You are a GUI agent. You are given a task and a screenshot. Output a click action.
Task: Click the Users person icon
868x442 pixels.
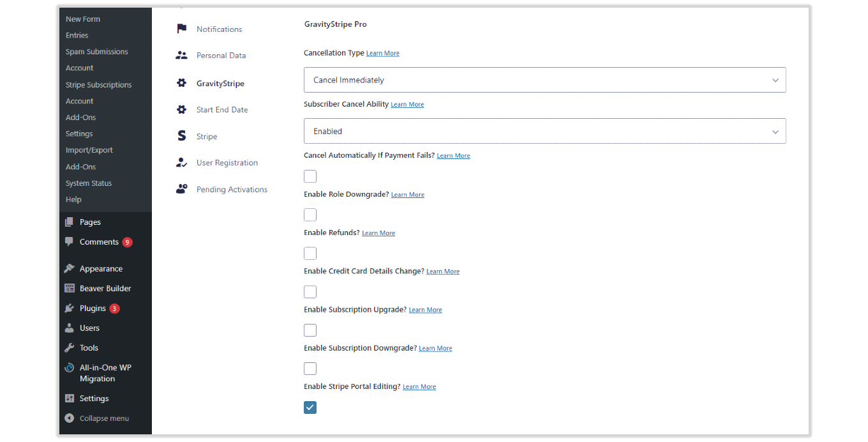70,328
